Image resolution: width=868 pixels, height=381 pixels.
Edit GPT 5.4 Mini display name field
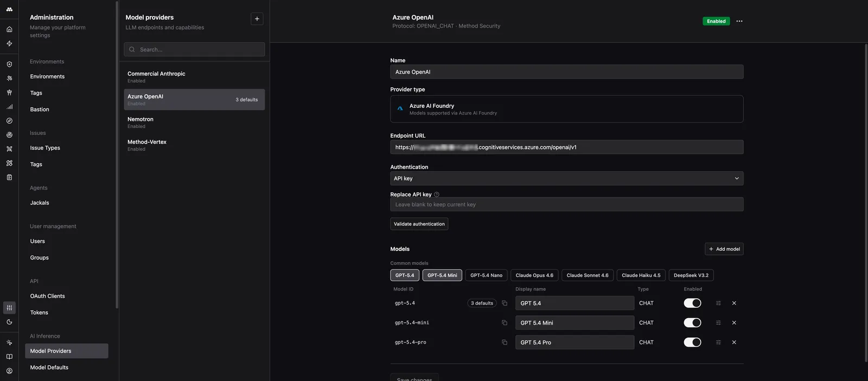(575, 323)
